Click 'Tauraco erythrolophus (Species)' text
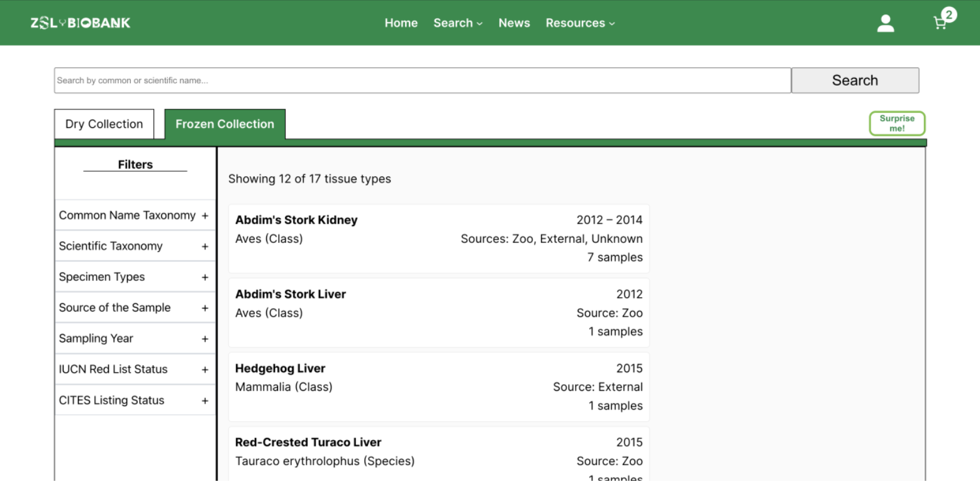Screen dimensions: 980x481 point(325,461)
